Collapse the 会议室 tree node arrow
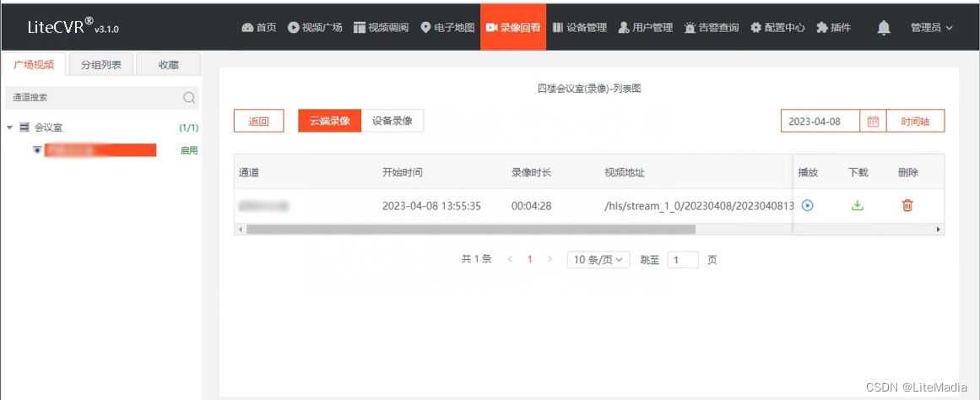This screenshot has width=980, height=400. click(x=9, y=127)
